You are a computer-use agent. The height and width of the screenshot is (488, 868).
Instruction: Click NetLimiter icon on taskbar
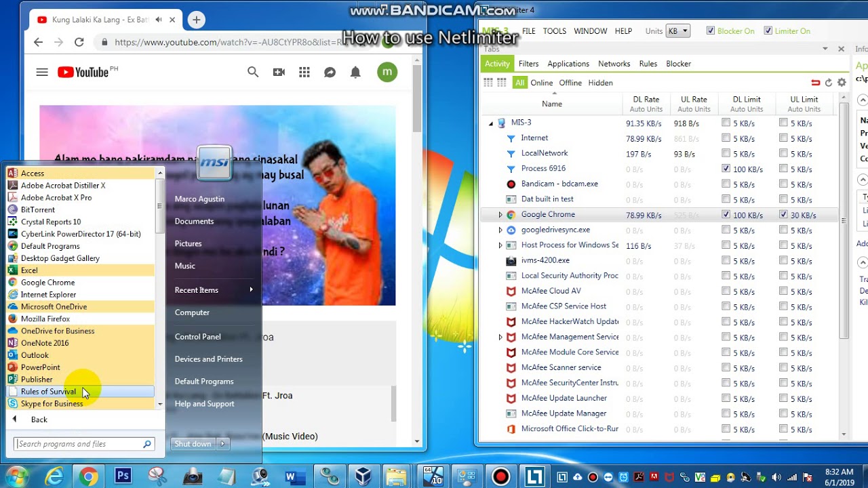pos(534,476)
